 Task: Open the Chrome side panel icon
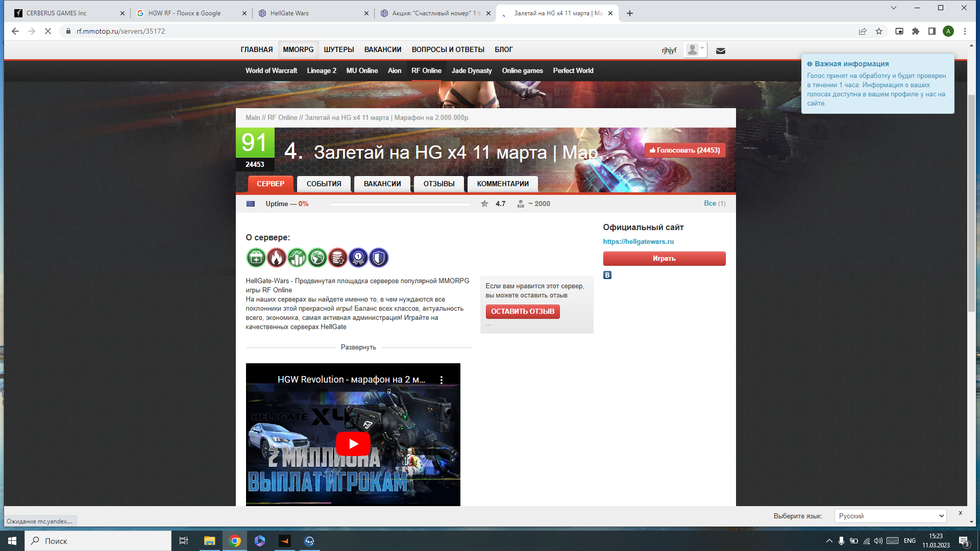[x=932, y=31]
